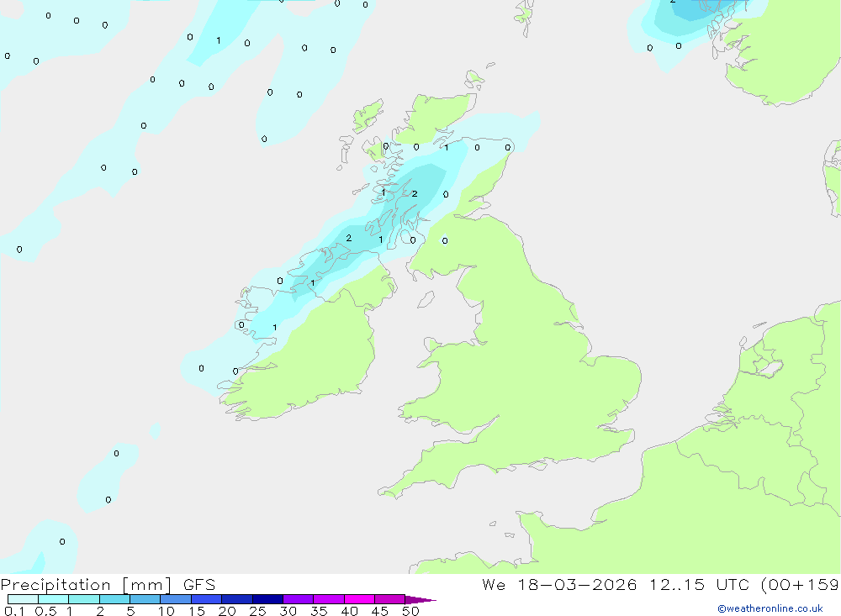
Task: Click the '25' legend scale label
Action: 258,611
